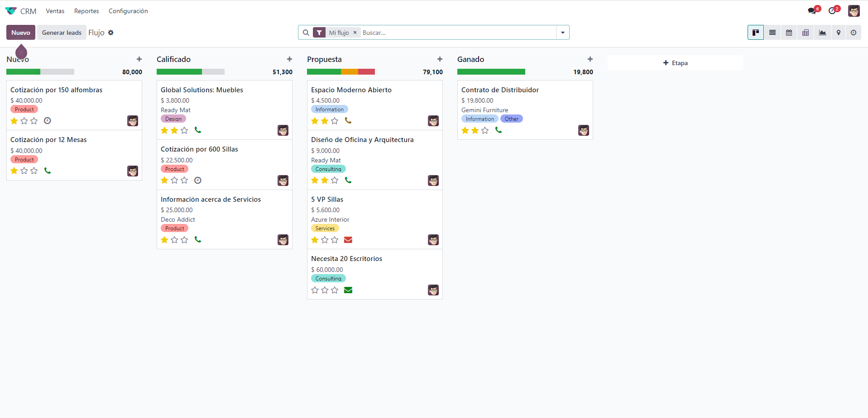Set third priority star on Contrato de Distribuidor
This screenshot has height=418, width=868.
[485, 130]
